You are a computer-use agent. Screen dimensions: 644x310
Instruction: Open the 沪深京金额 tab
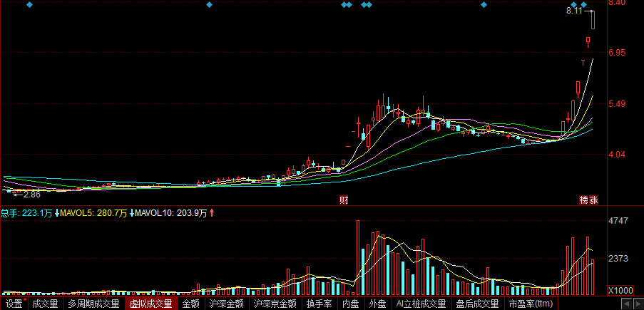275,304
